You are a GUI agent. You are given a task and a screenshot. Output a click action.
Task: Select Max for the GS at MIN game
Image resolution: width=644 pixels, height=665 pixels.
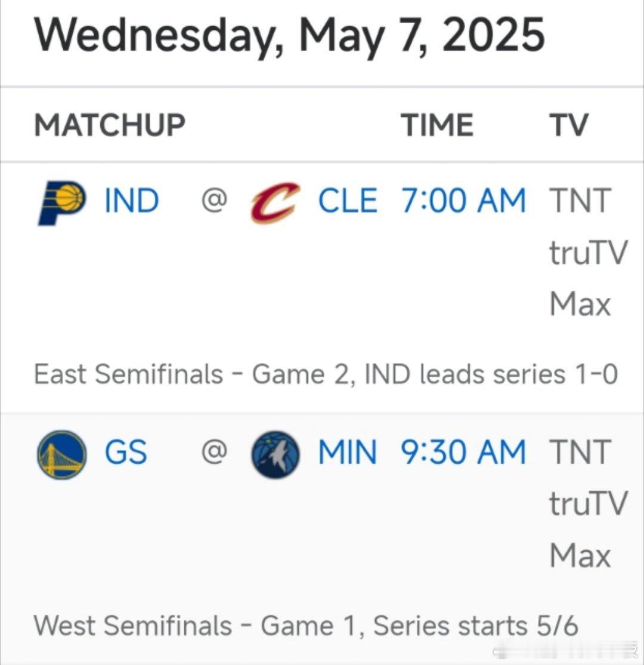pyautogui.click(x=580, y=556)
